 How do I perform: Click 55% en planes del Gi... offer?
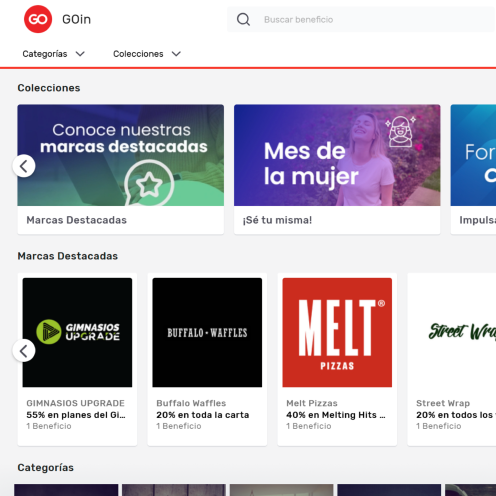coord(76,415)
